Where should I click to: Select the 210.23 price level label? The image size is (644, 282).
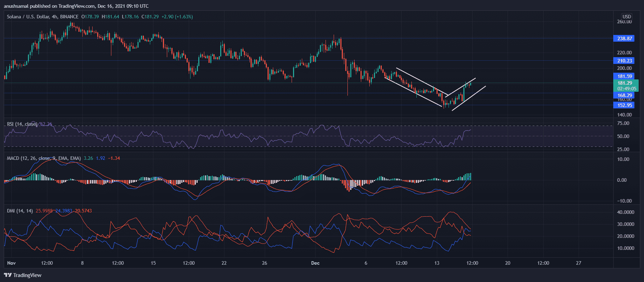[624, 61]
